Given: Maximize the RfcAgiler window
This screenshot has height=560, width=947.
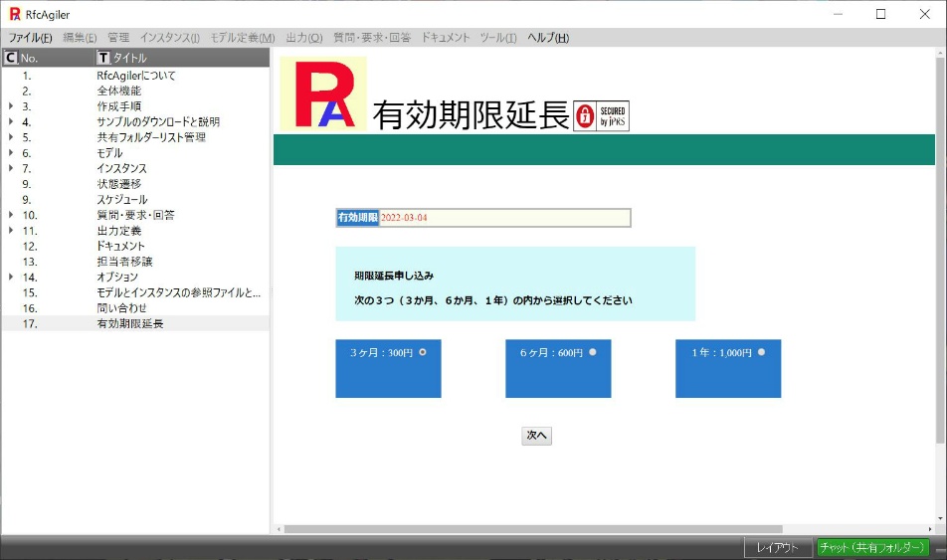Looking at the screenshot, I should tap(880, 14).
